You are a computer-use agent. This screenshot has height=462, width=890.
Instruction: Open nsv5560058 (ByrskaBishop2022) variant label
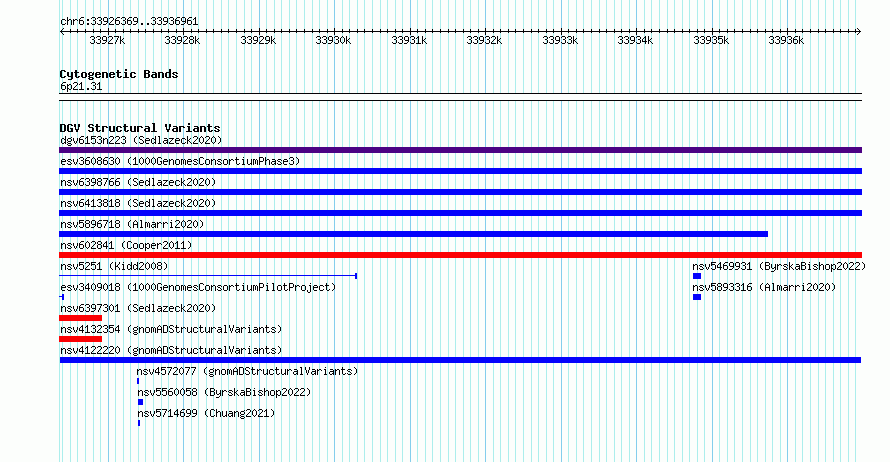pos(224,392)
